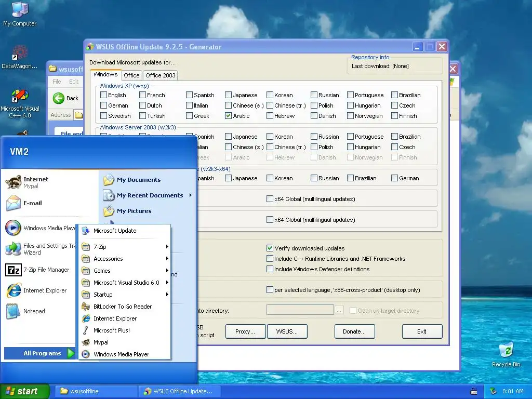Switch to wsusoffline taskbar button
The image size is (532, 399).
(96, 391)
